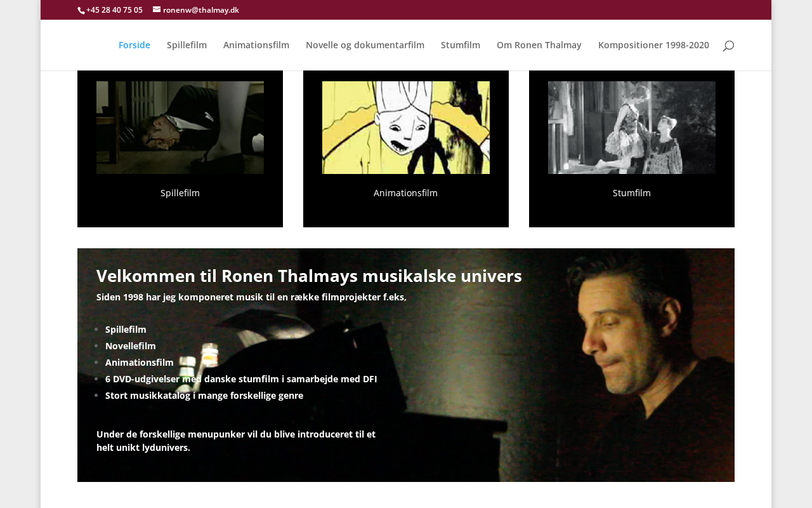The width and height of the screenshot is (812, 508).
Task: Click the Animationsfilm bullet list entry
Action: pos(140,363)
